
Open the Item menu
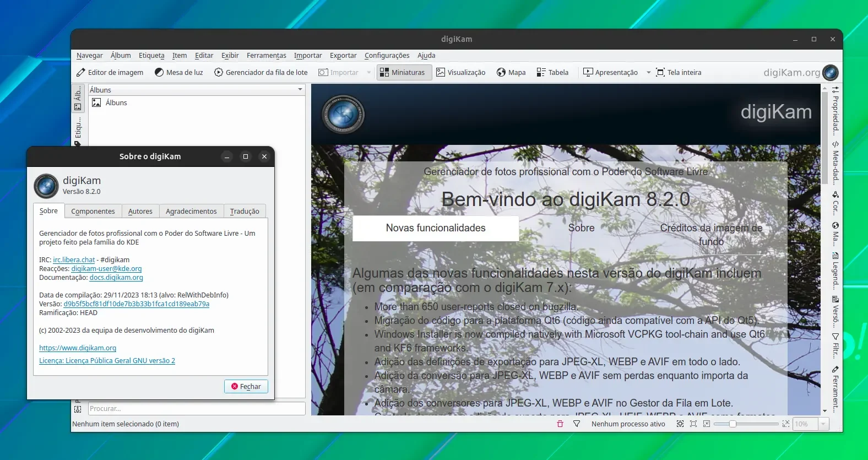(180, 56)
